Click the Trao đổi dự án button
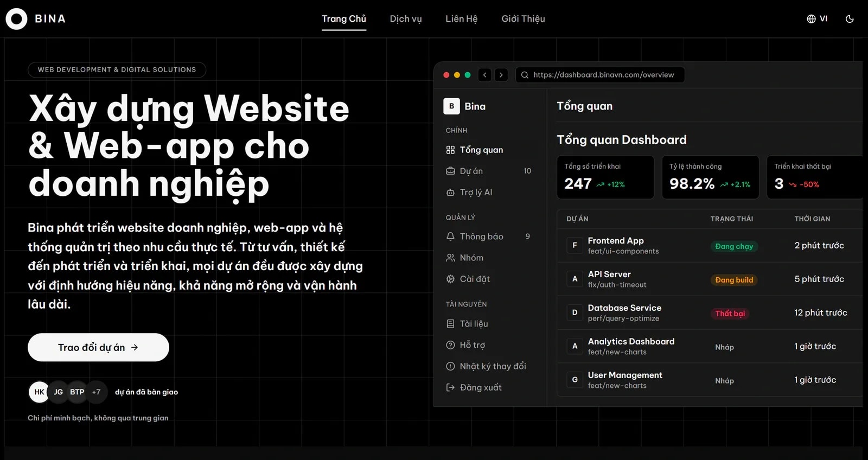This screenshot has width=868, height=460. pyautogui.click(x=98, y=347)
